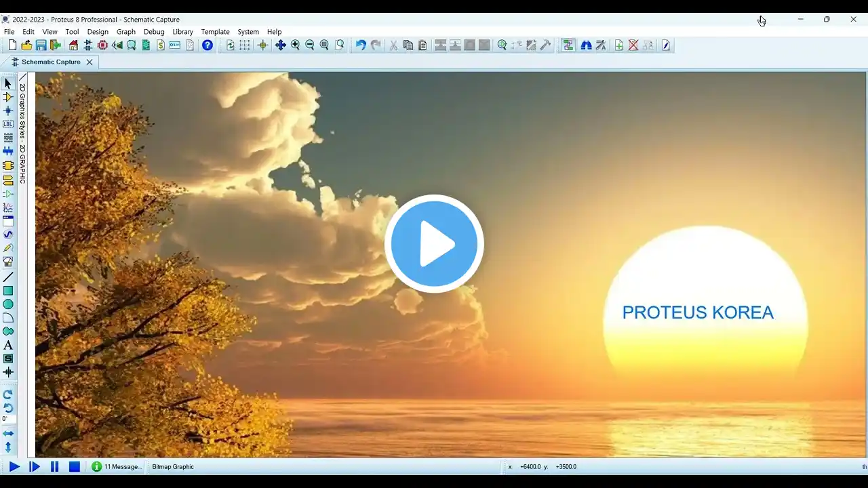
Task: Save the project with the floppy disk icon
Action: [41, 45]
